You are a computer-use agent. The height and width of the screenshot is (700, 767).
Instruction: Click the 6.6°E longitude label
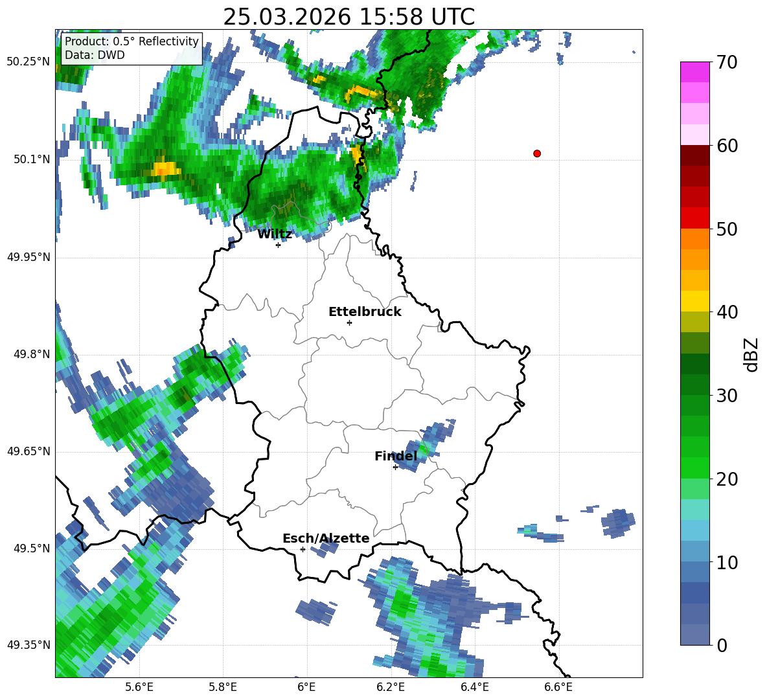pyautogui.click(x=558, y=687)
